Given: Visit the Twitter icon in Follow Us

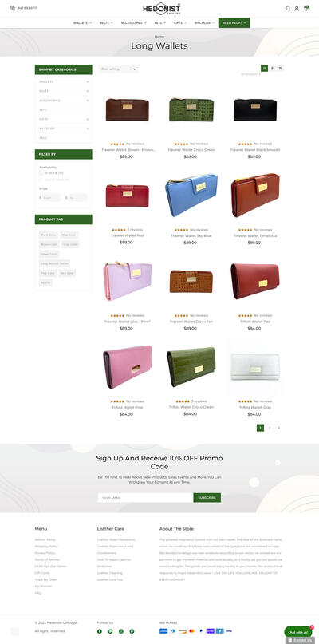Looking at the screenshot, I should (110, 631).
